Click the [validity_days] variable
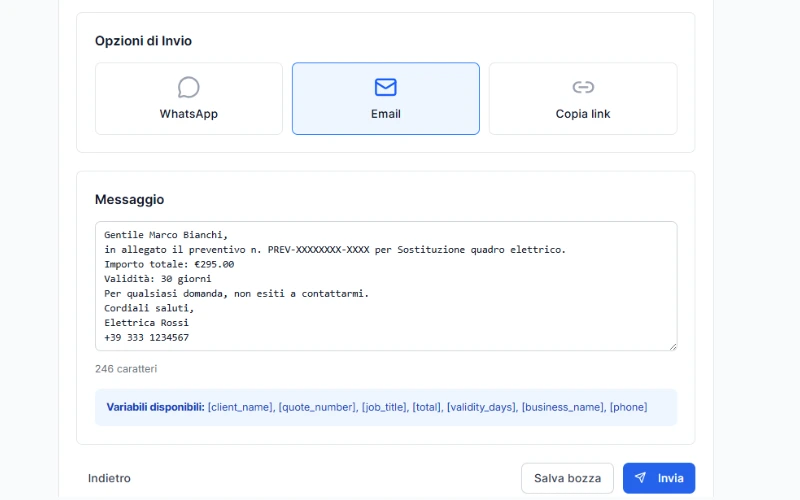 pyautogui.click(x=481, y=407)
